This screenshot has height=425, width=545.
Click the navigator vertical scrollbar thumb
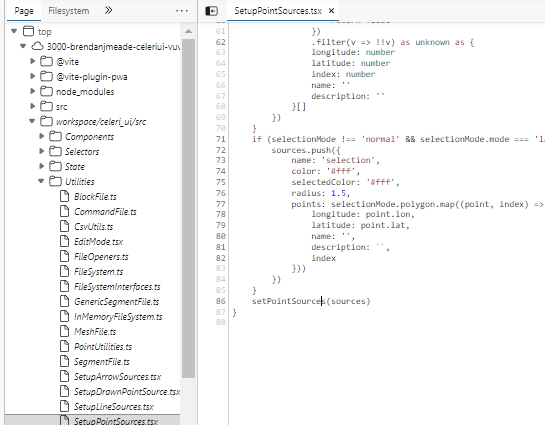188,209
